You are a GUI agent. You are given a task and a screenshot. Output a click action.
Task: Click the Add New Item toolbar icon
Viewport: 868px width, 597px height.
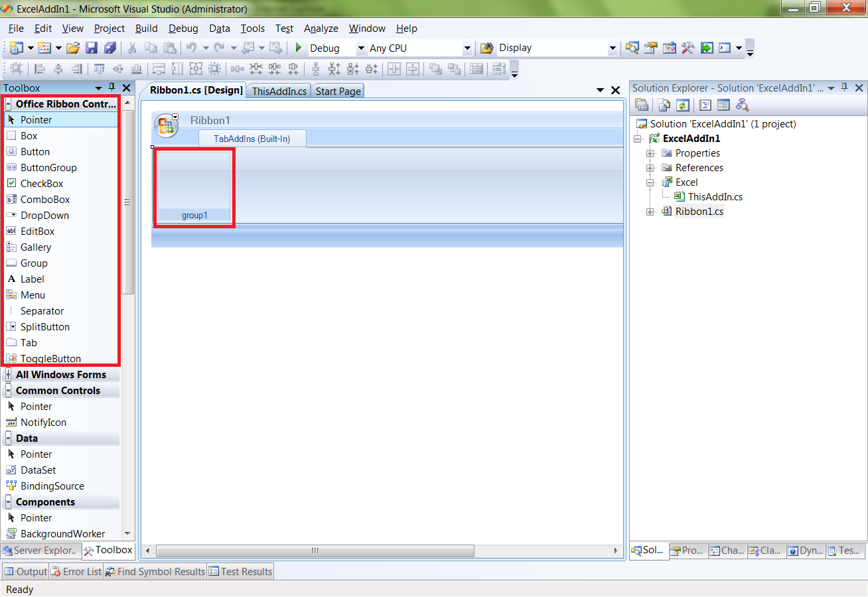[x=44, y=48]
